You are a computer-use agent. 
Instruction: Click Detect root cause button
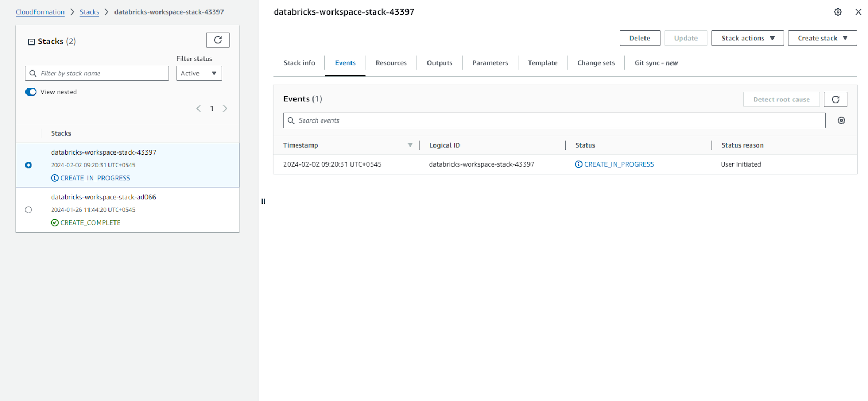(781, 99)
